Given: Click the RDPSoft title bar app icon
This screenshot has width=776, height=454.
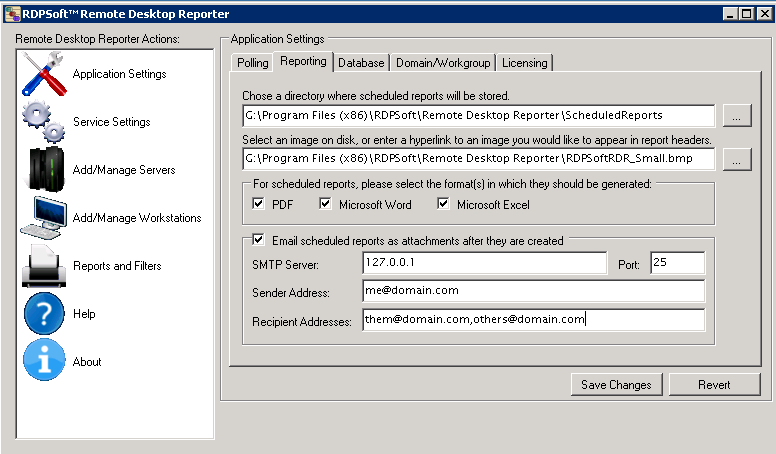Looking at the screenshot, I should tap(12, 14).
